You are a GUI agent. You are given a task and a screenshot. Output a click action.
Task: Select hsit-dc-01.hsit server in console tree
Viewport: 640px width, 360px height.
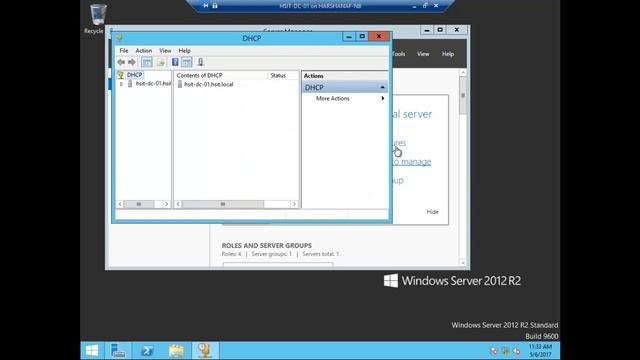[153, 83]
